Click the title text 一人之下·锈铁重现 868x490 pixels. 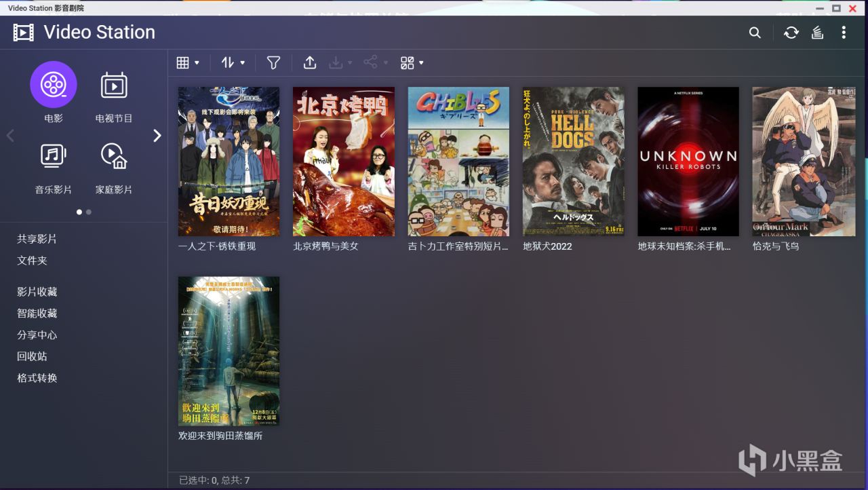pyautogui.click(x=217, y=246)
